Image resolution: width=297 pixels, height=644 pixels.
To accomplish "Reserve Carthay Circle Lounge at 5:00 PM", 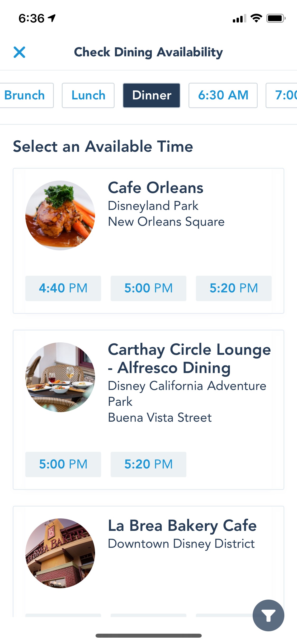I will [x=63, y=464].
